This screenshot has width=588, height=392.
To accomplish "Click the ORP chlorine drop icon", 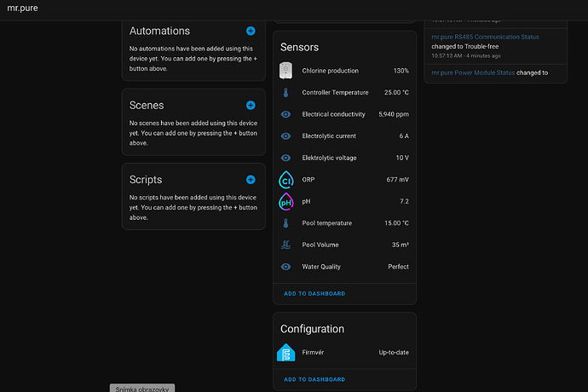I will click(285, 180).
